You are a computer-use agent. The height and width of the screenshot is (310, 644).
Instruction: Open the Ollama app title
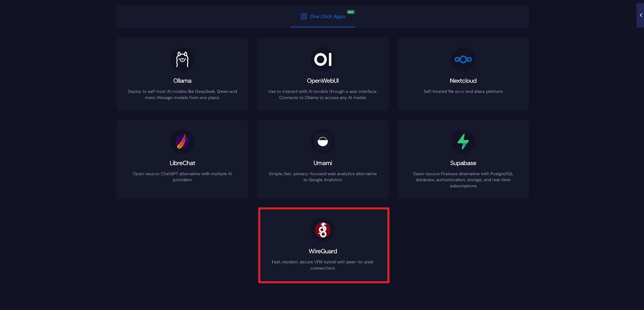click(182, 81)
